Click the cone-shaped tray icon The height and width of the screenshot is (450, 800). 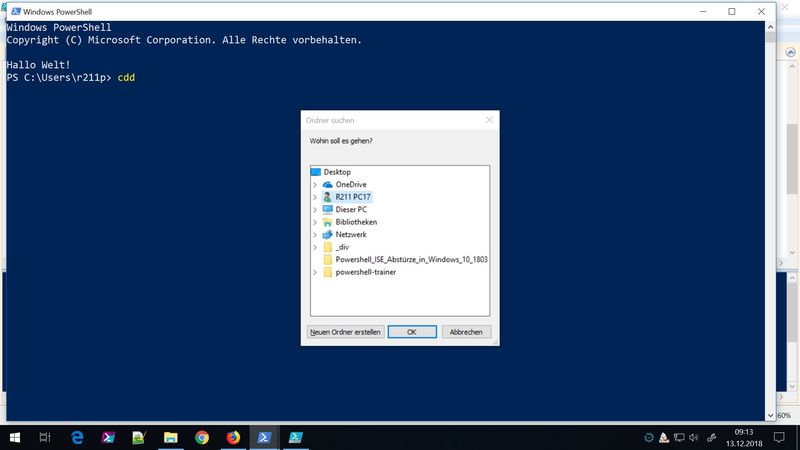click(664, 437)
